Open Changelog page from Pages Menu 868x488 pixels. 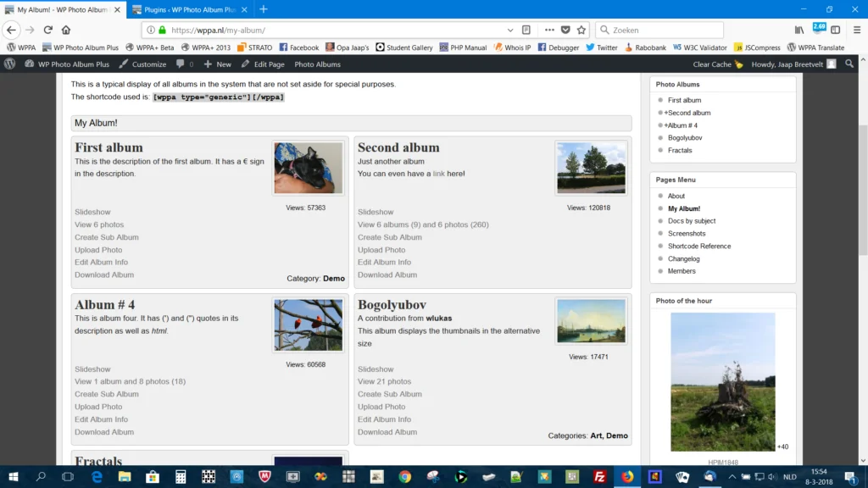coord(684,259)
